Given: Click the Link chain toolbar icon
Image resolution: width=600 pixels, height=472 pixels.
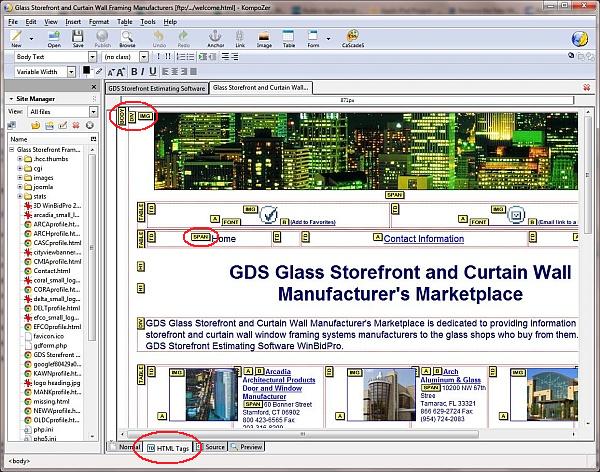Looking at the screenshot, I should pyautogui.click(x=240, y=39).
